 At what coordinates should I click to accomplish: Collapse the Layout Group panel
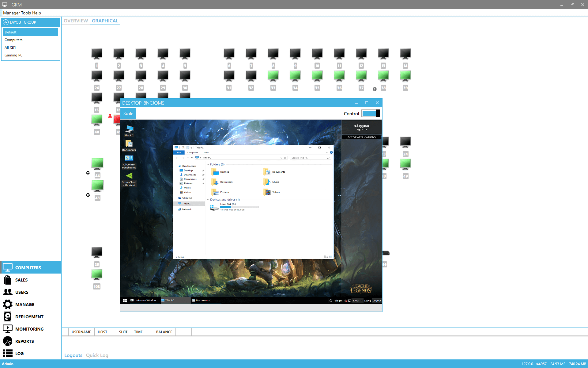pyautogui.click(x=6, y=22)
